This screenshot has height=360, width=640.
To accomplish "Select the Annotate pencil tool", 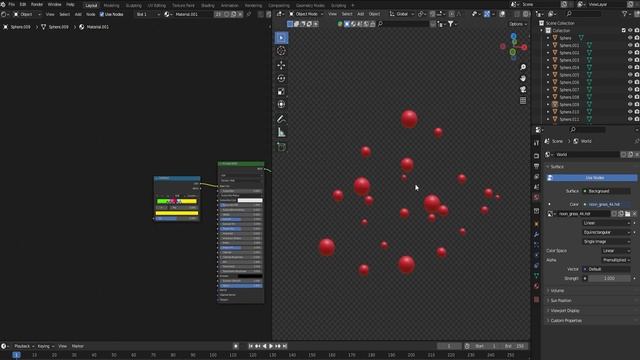I will click(281, 119).
